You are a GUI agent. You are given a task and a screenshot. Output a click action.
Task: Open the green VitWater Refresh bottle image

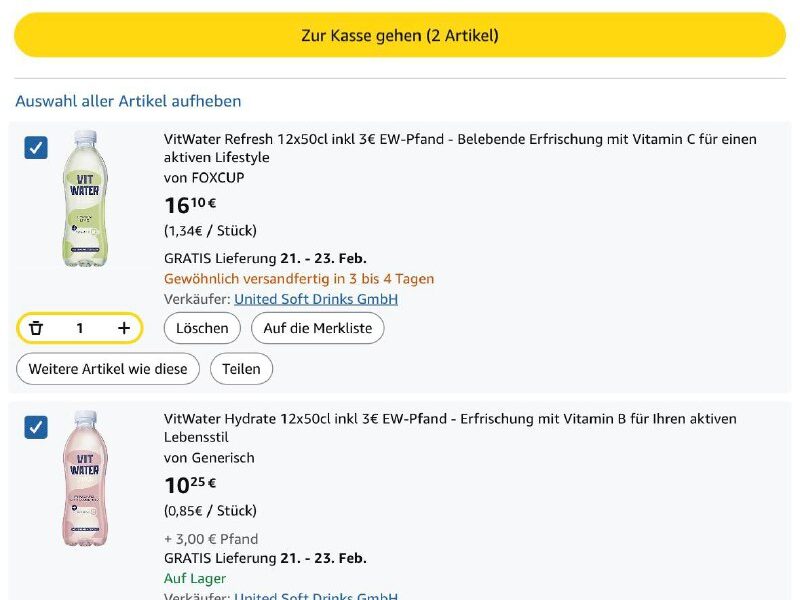tap(85, 198)
